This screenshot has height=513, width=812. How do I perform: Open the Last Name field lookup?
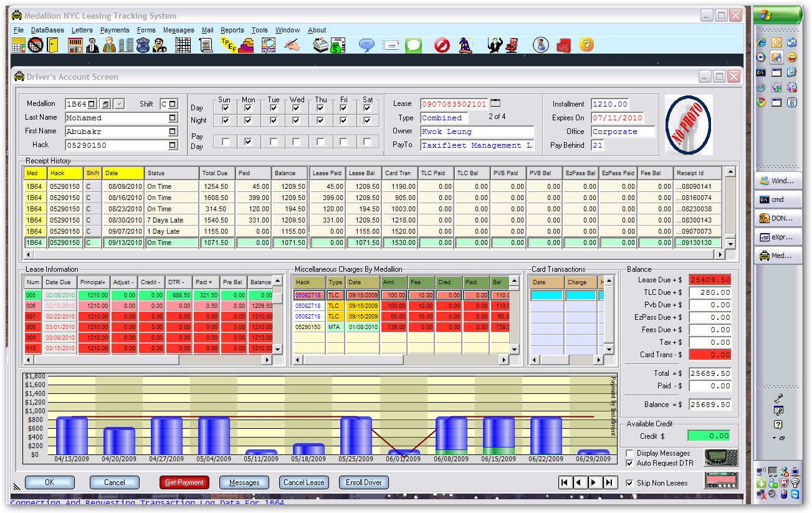tap(173, 118)
